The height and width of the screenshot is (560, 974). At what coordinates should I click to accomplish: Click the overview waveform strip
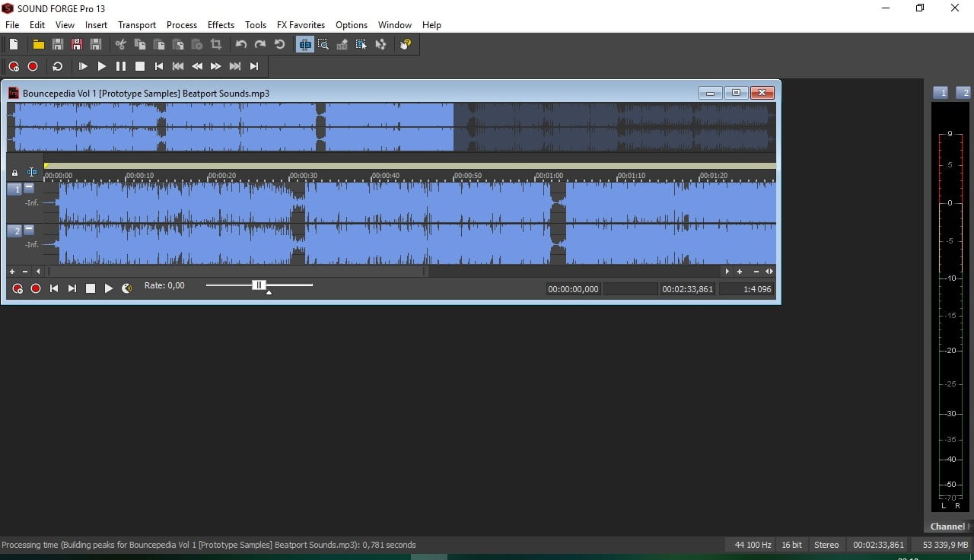tap(391, 127)
